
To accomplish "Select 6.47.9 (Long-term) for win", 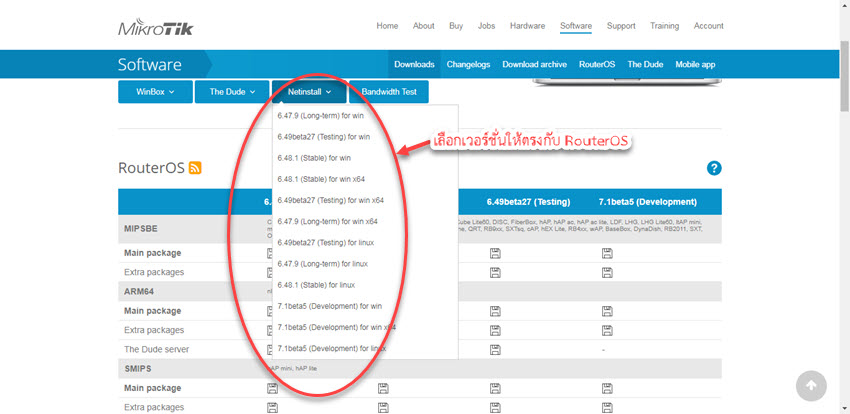I will [320, 116].
